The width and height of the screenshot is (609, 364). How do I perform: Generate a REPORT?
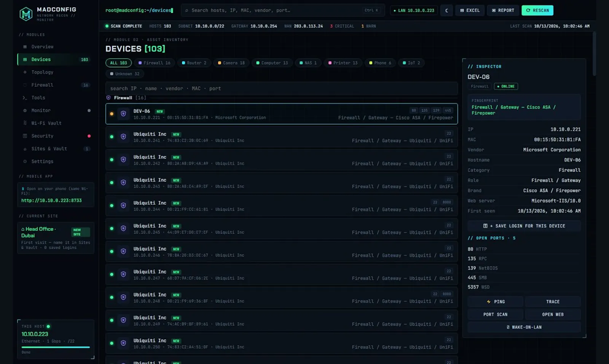(503, 10)
